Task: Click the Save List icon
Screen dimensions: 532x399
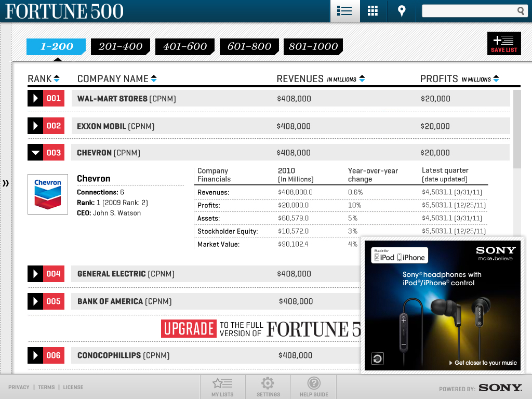Action: click(x=503, y=43)
